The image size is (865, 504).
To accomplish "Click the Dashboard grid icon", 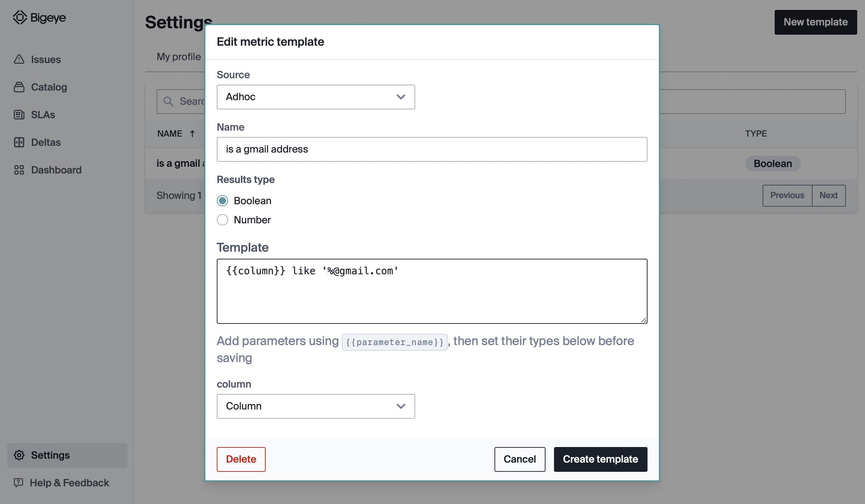I will [19, 170].
